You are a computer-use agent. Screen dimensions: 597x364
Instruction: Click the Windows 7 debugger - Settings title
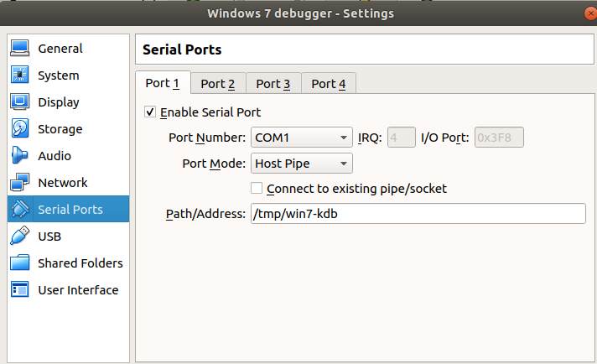coord(301,13)
